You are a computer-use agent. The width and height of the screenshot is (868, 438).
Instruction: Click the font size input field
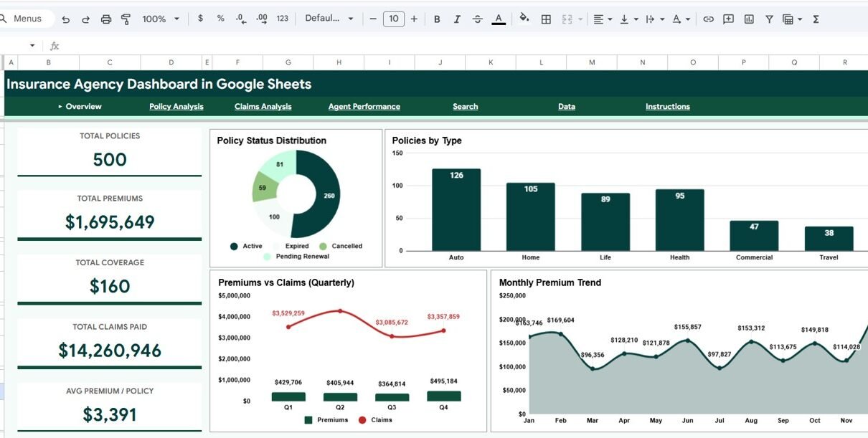point(393,19)
